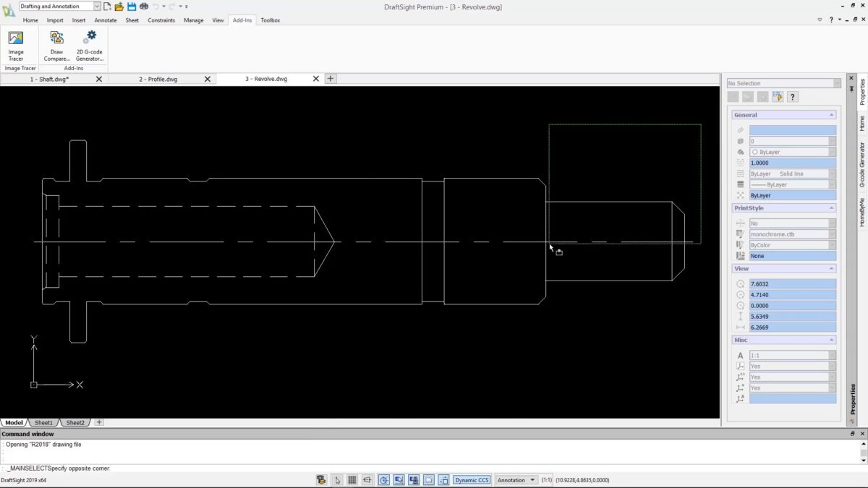Click the Open folder icon in top toolbar

pos(119,7)
